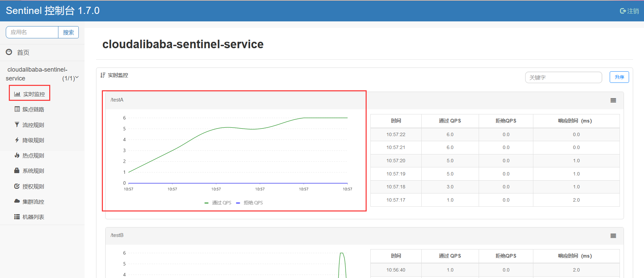Select the 10:57:19 time cell
Image resolution: width=644 pixels, height=278 pixels.
396,174
